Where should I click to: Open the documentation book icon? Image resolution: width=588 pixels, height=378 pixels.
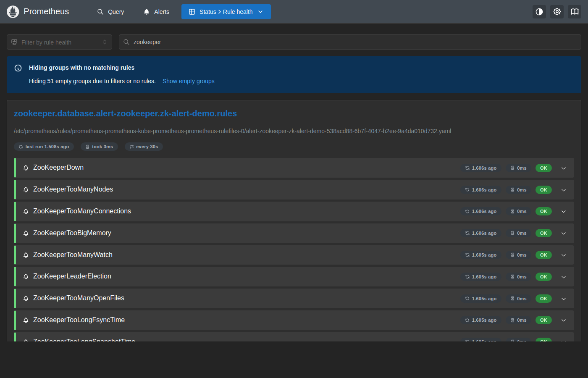click(x=575, y=12)
